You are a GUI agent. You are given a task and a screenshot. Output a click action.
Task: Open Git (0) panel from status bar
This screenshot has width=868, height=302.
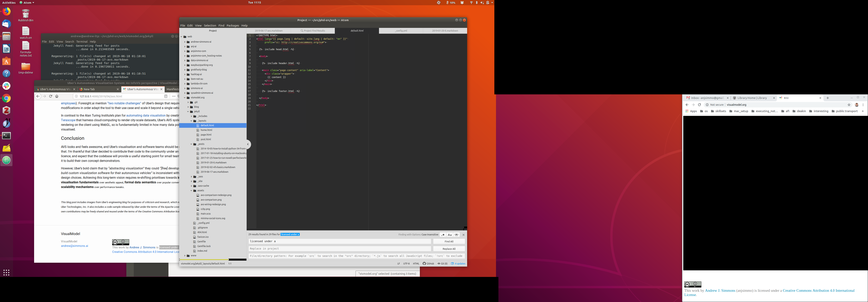[x=442, y=264]
